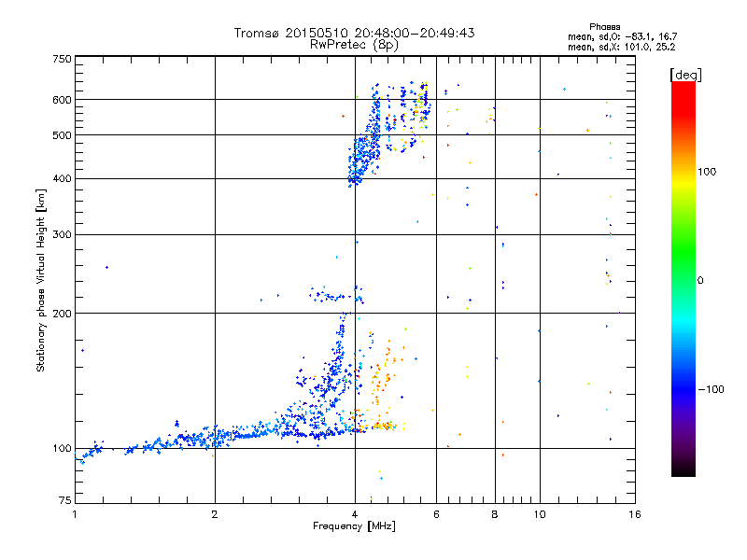
Task: Click the colorbar tick label '100'
Action: coord(707,172)
